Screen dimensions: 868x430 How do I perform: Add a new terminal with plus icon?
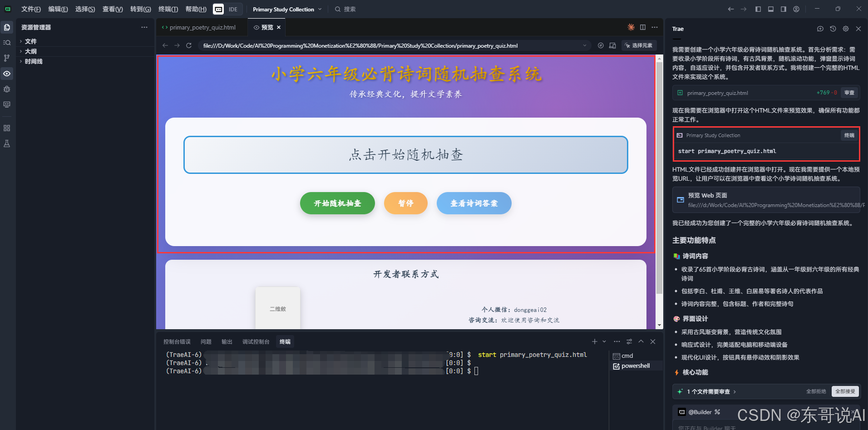(595, 341)
